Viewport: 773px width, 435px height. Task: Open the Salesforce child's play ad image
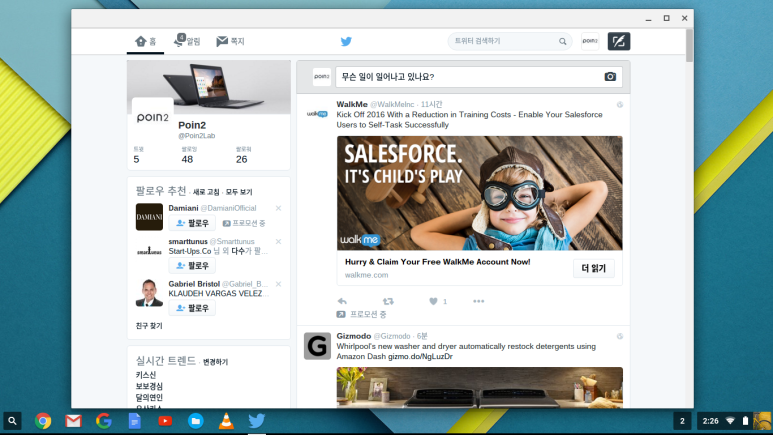tap(480, 193)
